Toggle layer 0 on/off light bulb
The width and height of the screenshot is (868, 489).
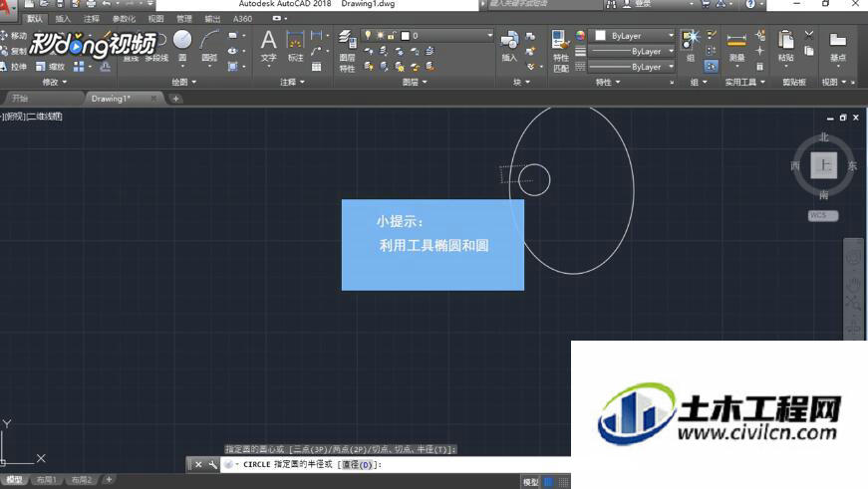click(x=368, y=36)
